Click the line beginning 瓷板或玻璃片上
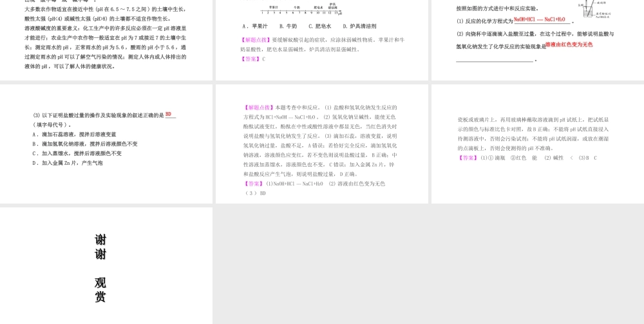This screenshot has height=324, width=644. click(533, 120)
